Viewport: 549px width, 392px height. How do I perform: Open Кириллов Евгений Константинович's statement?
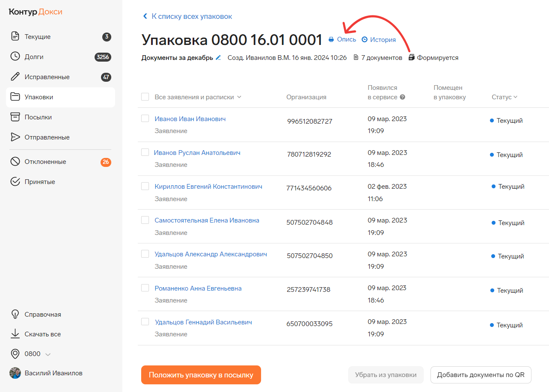point(208,187)
